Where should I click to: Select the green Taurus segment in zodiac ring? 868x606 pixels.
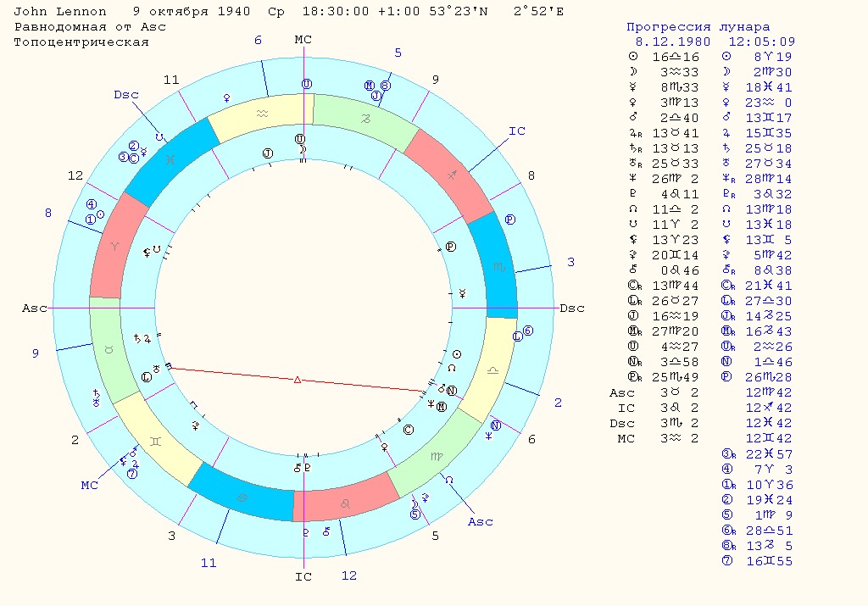(109, 350)
